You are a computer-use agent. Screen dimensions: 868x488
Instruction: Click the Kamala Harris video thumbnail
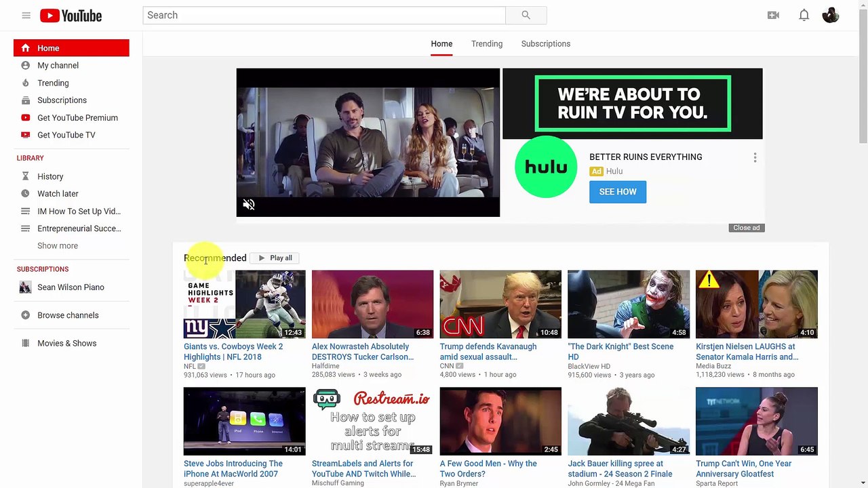click(x=757, y=304)
